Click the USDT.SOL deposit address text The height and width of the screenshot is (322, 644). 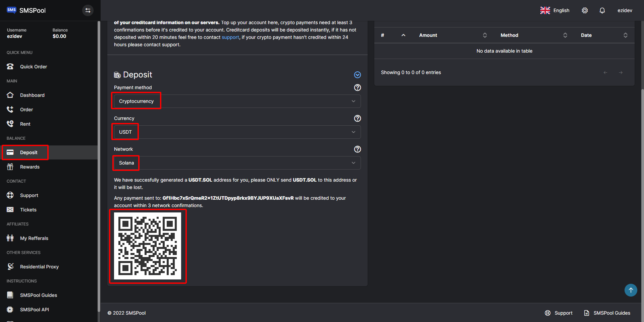click(x=228, y=198)
